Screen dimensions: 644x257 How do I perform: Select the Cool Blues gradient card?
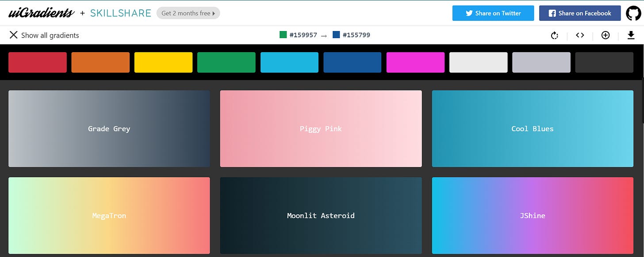click(533, 128)
